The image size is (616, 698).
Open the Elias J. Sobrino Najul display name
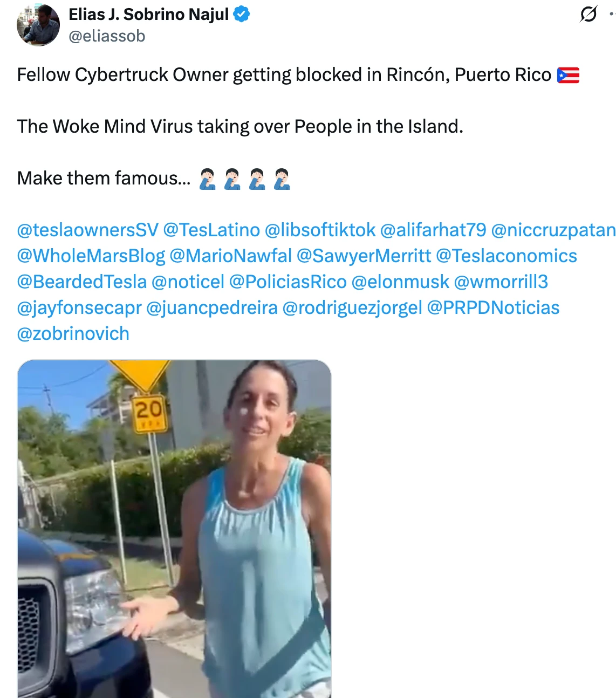pyautogui.click(x=149, y=14)
